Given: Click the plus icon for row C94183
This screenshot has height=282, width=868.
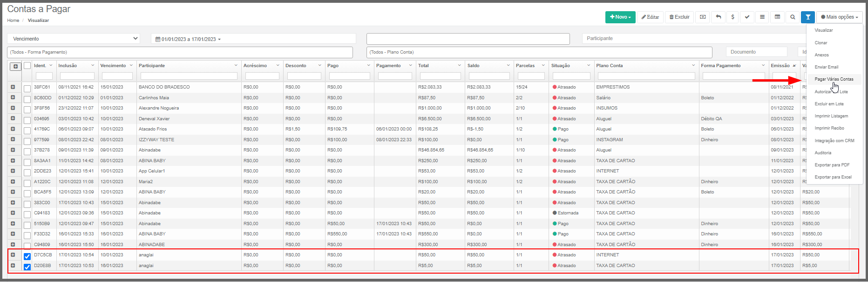Looking at the screenshot, I should coord(13,213).
